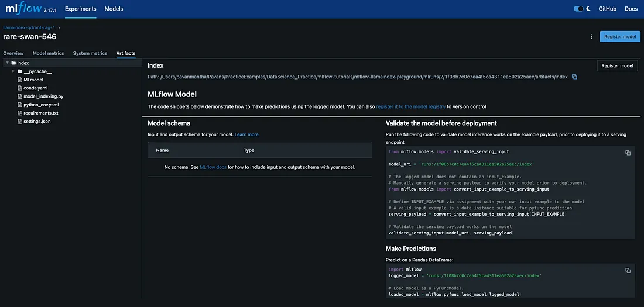The height and width of the screenshot is (307, 644).
Task: Click the __pycache__ folder icon
Action: tap(20, 71)
